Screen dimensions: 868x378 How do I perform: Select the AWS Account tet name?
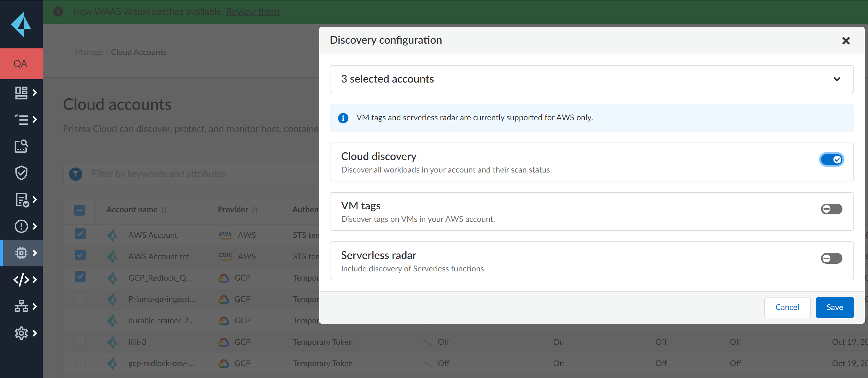pyautogui.click(x=159, y=257)
